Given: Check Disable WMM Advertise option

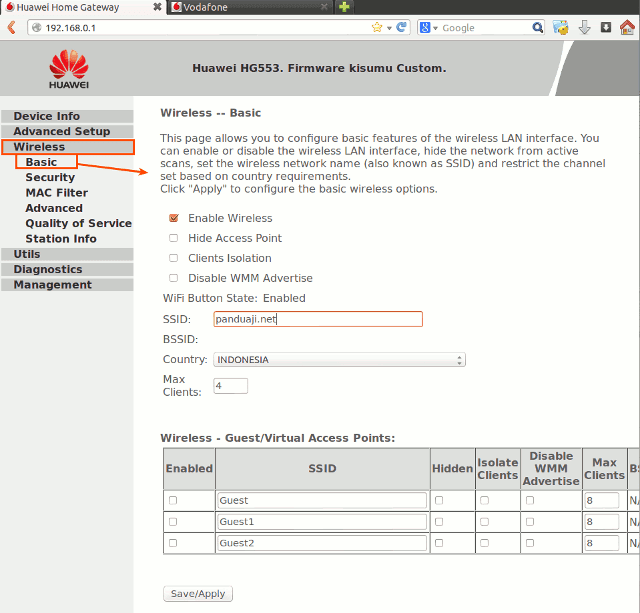Looking at the screenshot, I should click(173, 278).
